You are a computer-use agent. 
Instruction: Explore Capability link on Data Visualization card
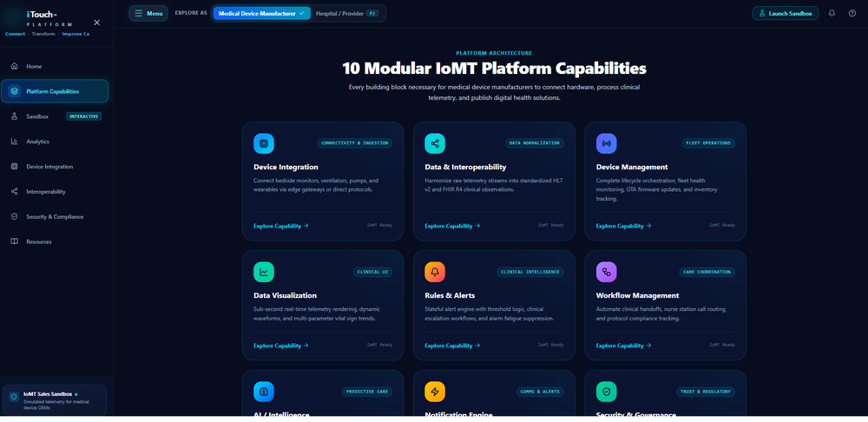click(281, 346)
